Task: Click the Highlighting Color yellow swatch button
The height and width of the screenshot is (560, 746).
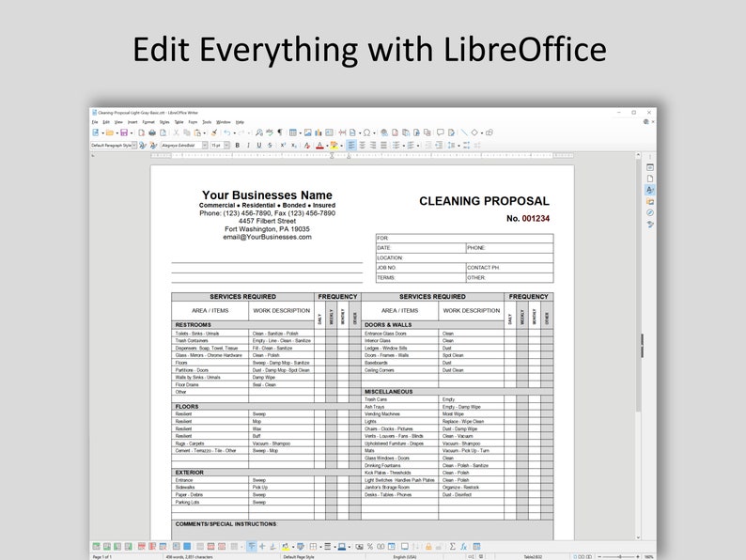Action: point(334,145)
